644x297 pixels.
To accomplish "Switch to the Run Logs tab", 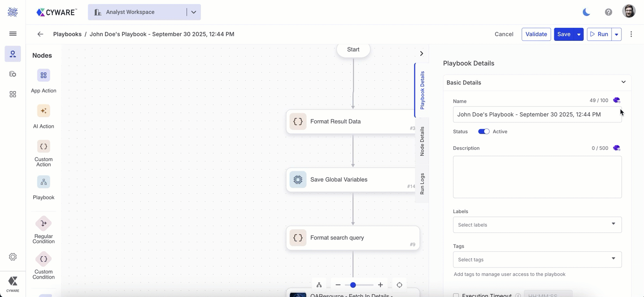I will tap(422, 183).
